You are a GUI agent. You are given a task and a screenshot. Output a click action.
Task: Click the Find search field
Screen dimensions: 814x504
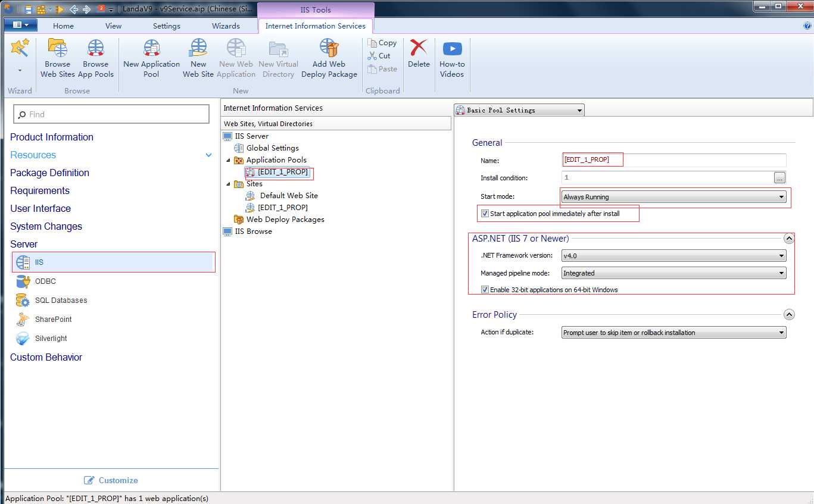(x=111, y=114)
